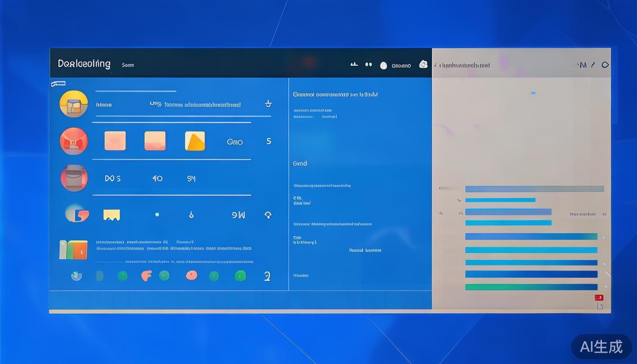Viewport: 637px width, 364px height.
Task: Open the red circular avatar icon
Action: pyautogui.click(x=74, y=141)
